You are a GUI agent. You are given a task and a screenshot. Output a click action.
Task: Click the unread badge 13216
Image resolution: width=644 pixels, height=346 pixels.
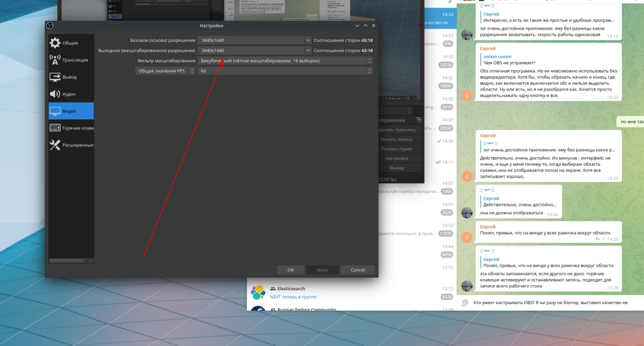pos(445,64)
